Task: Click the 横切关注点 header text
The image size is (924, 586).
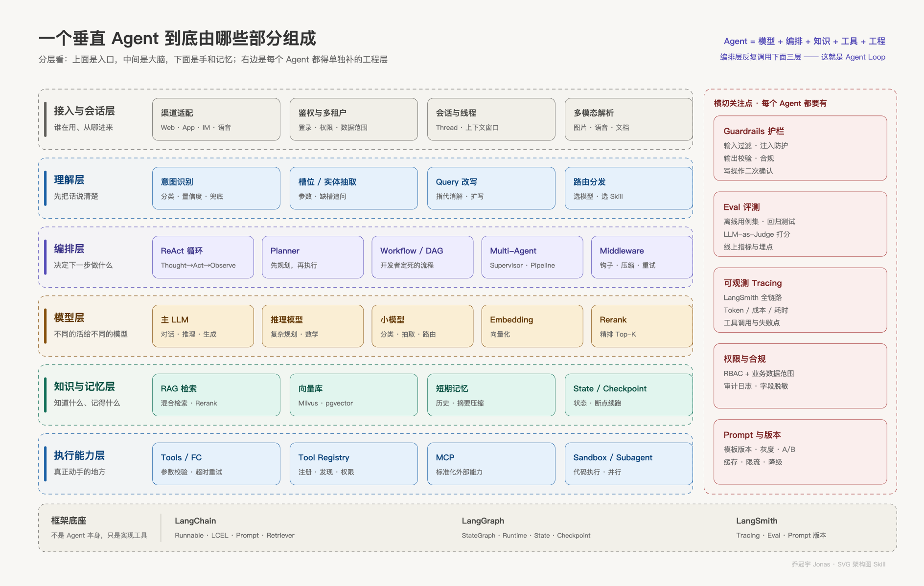Action: click(770, 103)
